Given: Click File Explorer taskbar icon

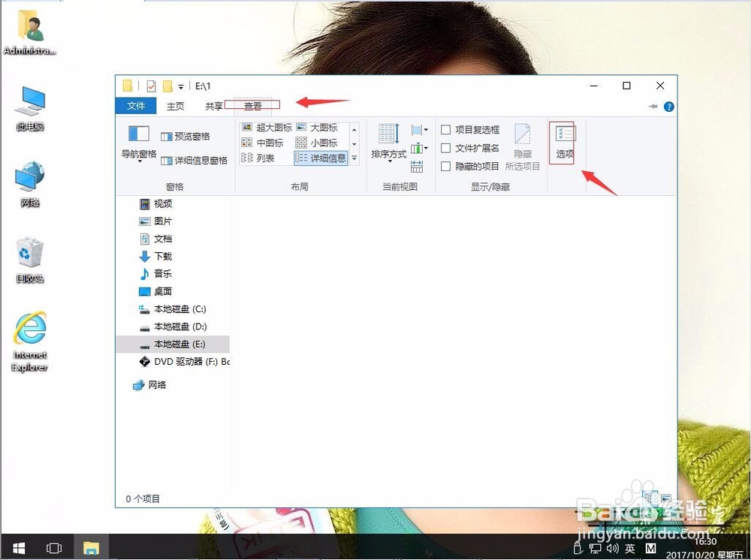Looking at the screenshot, I should click(x=91, y=547).
